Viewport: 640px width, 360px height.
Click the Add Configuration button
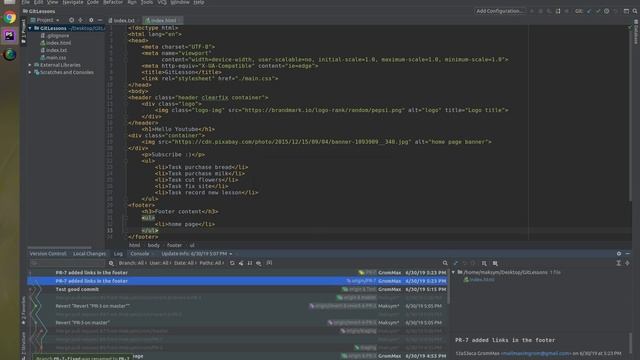pos(500,11)
